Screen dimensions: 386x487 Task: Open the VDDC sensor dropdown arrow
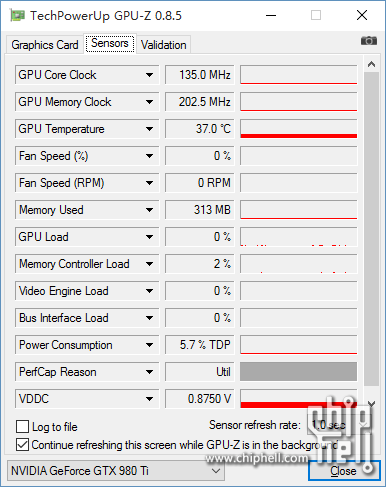coord(149,399)
